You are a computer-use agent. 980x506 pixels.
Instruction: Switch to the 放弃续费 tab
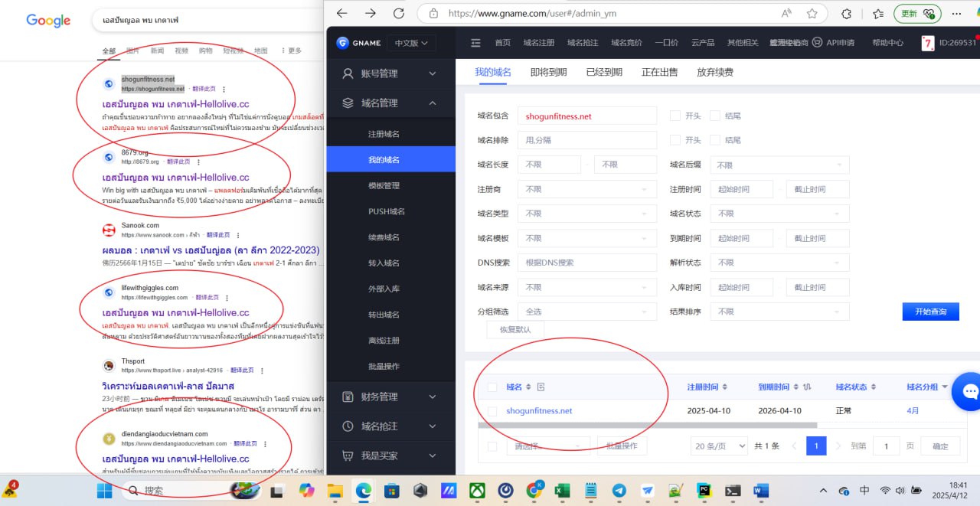tap(715, 72)
